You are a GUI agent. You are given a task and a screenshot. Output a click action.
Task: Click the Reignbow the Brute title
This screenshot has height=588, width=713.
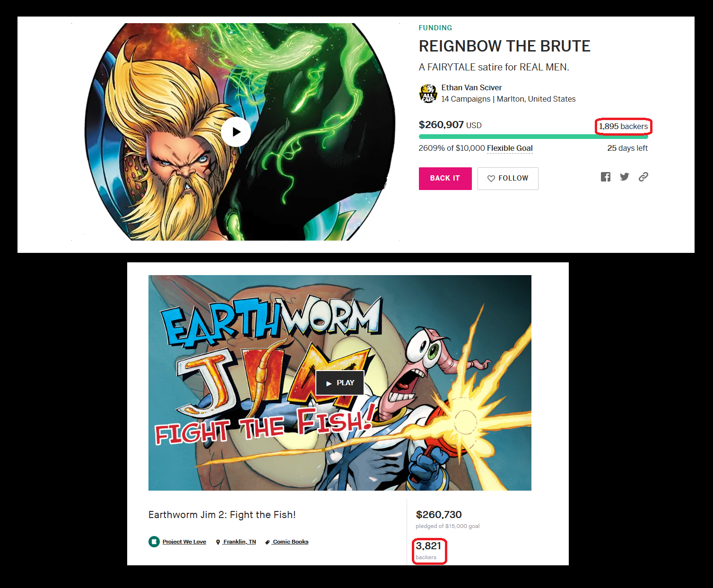pyautogui.click(x=504, y=46)
